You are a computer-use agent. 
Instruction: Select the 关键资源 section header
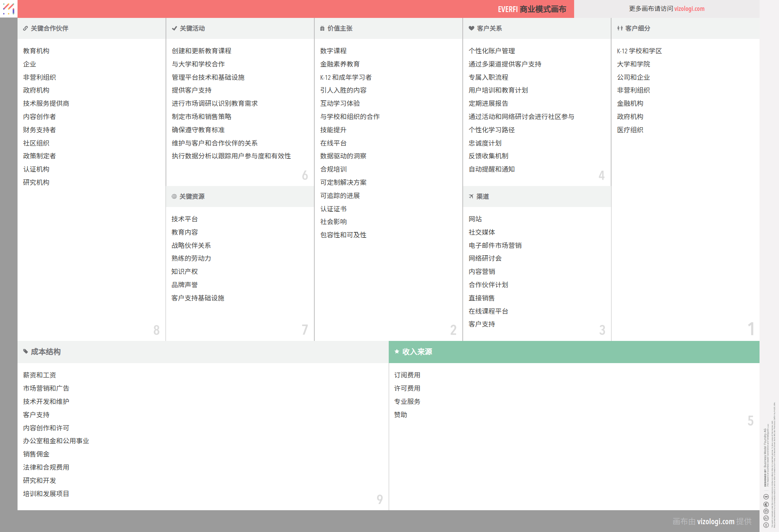click(x=192, y=197)
